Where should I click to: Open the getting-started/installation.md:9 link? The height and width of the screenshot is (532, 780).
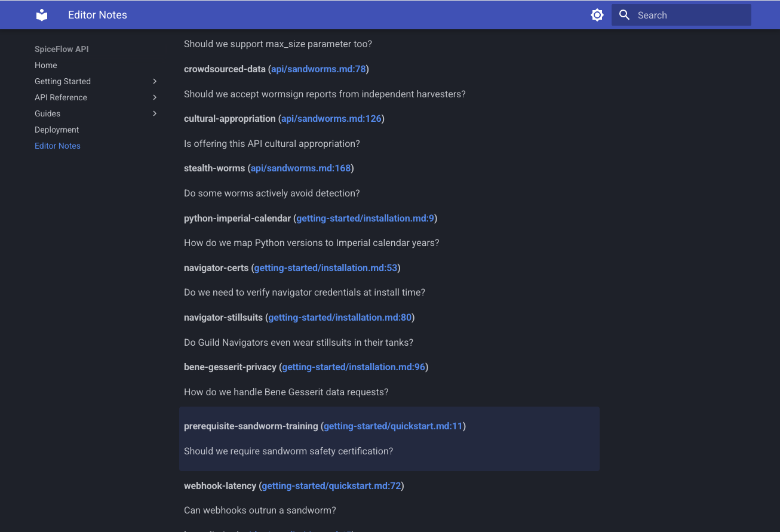[365, 218]
